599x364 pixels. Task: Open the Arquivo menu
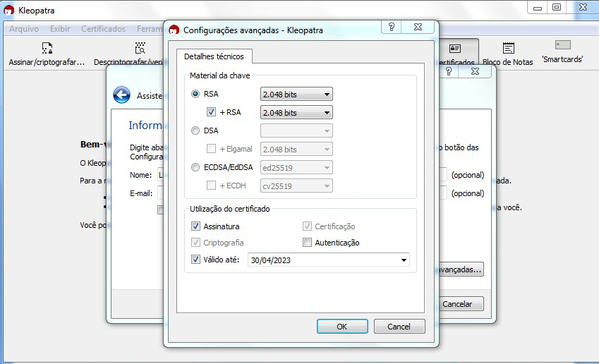pos(24,29)
